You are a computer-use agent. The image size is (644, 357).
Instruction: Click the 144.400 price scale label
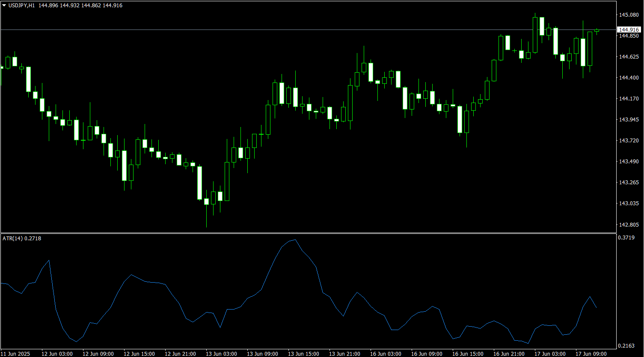629,78
